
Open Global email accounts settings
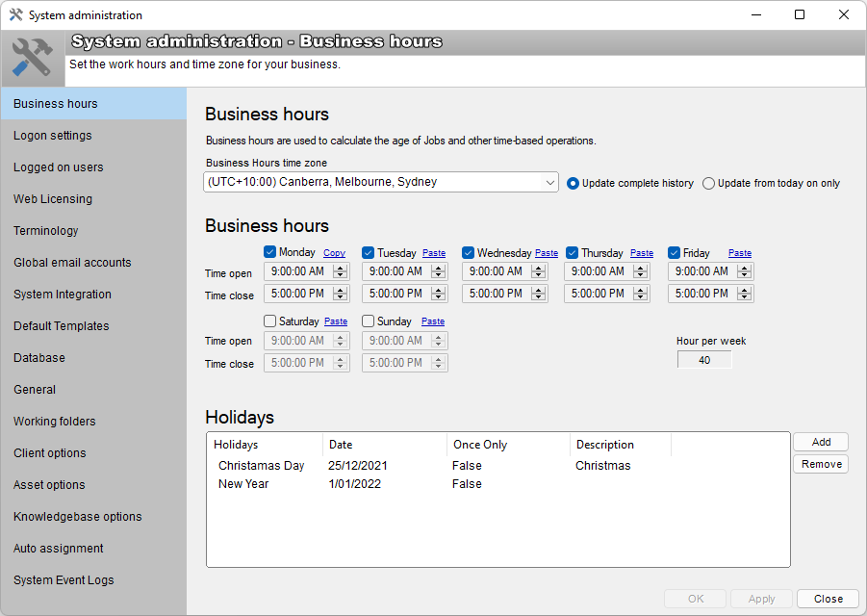[x=93, y=263]
